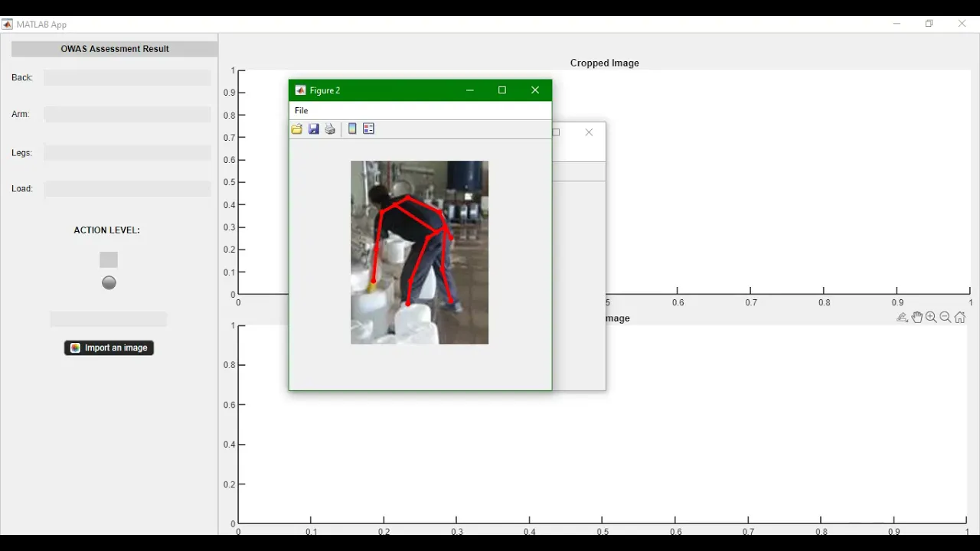The height and width of the screenshot is (551, 980).
Task: Minimize the MATLAB App window
Action: (897, 24)
